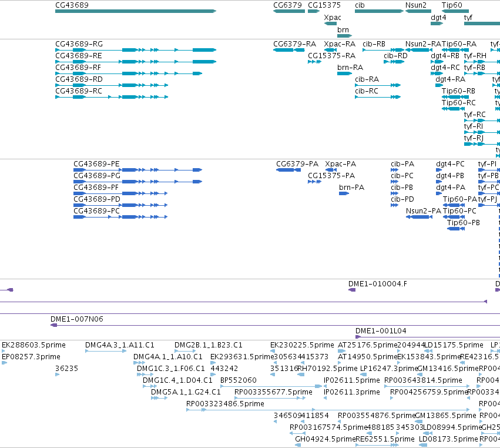Click the dgt4-RB transcript label
The image size is (500, 448).
[445, 56]
